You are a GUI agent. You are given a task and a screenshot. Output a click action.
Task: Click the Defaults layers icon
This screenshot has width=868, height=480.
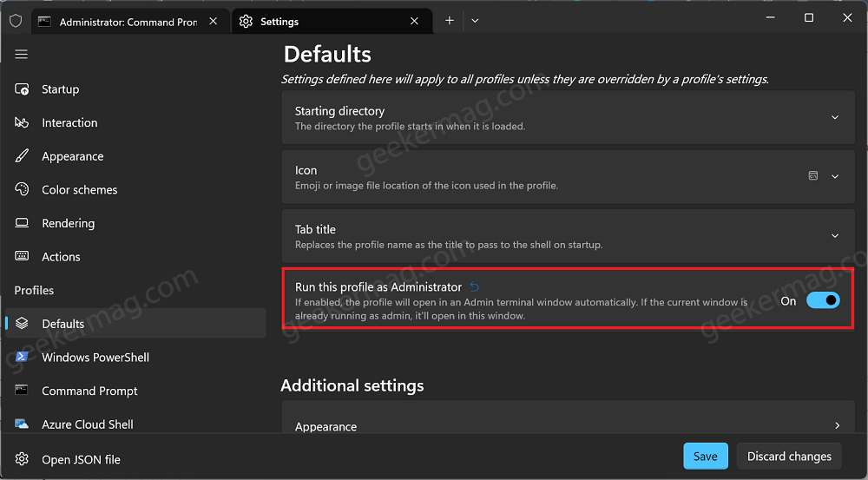point(22,323)
